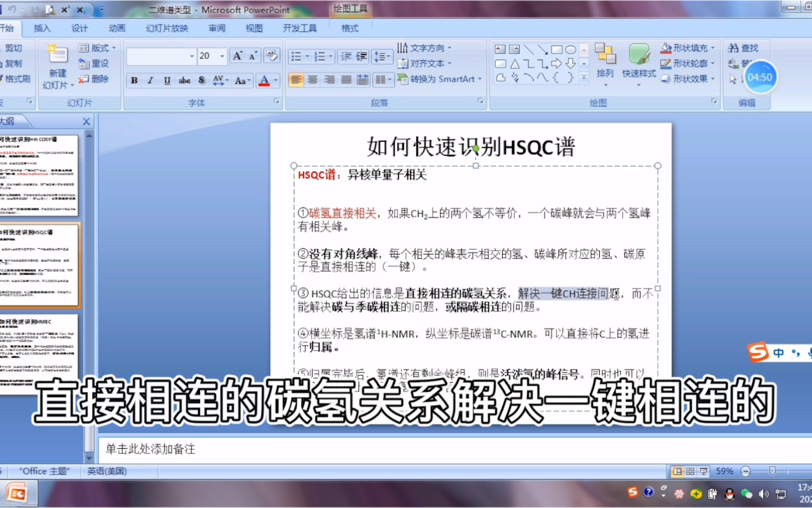Screen dimensions: 812x508
Task: Click Format Painter (格式刷) button
Action: click(x=15, y=79)
